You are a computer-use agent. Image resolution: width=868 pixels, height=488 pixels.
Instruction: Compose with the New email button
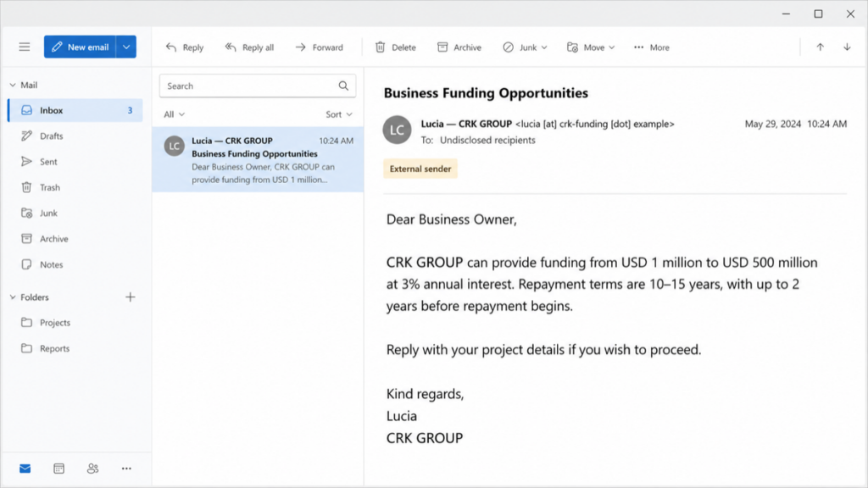pyautogui.click(x=81, y=47)
